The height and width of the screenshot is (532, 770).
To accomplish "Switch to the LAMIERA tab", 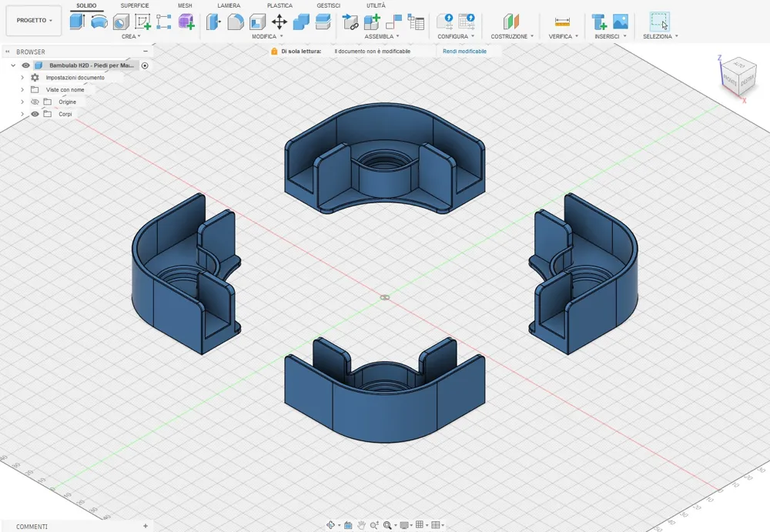I will click(x=229, y=5).
